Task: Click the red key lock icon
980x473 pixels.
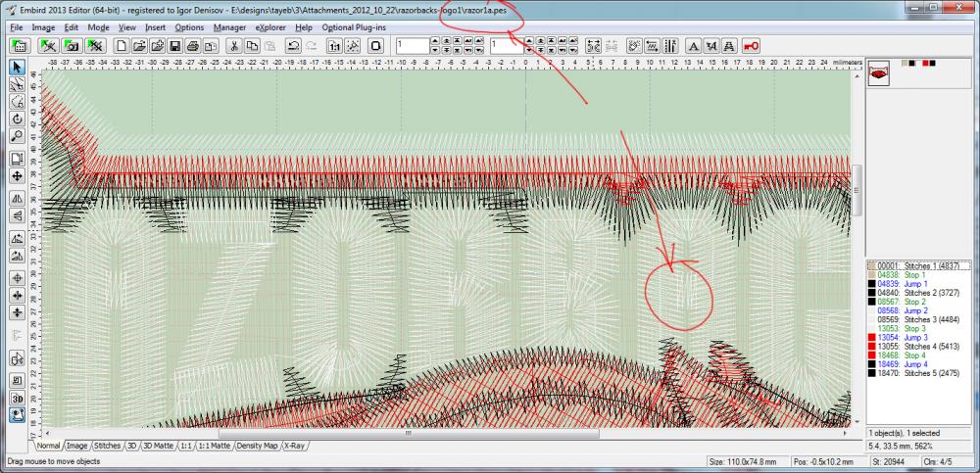Action: (x=752, y=46)
